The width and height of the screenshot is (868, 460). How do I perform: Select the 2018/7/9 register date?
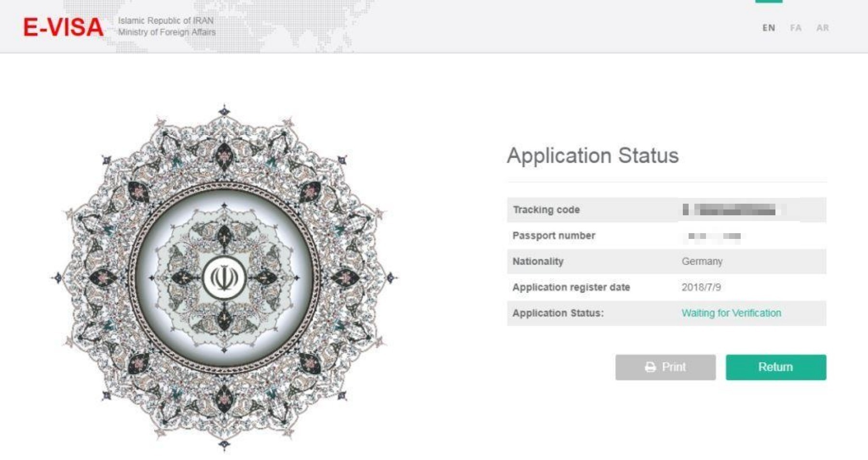pos(701,287)
